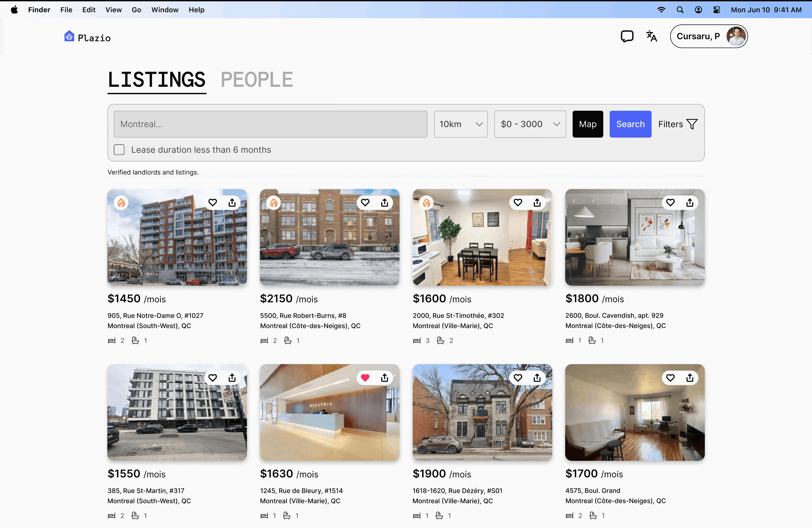Screen dimensions: 812x528
Task: Unfavorite the $1630 Rue de Bleury listing
Action: pos(365,378)
